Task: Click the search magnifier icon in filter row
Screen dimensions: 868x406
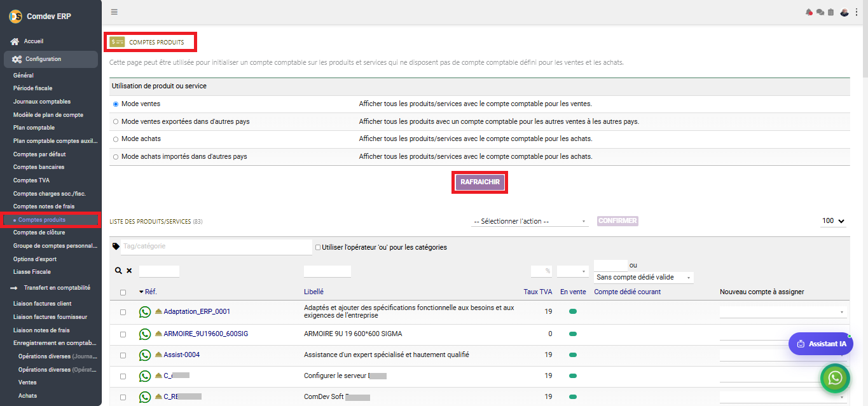Action: coord(118,271)
